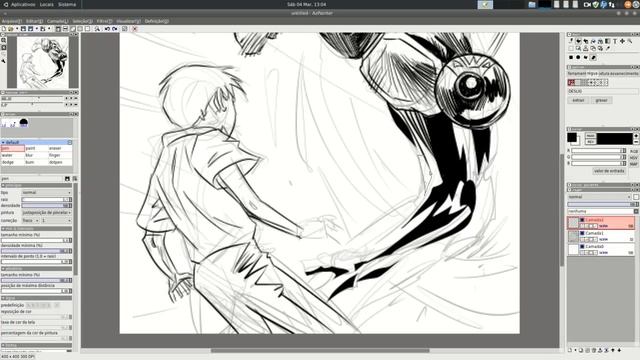This screenshot has height=360, width=640.
Task: Click delete layer trash icon
Action: [594, 350]
